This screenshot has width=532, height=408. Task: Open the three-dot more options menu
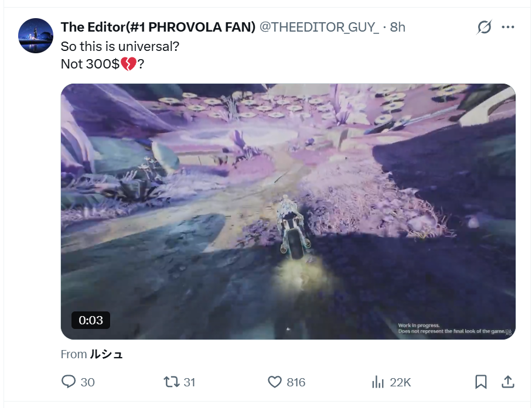pos(508,27)
